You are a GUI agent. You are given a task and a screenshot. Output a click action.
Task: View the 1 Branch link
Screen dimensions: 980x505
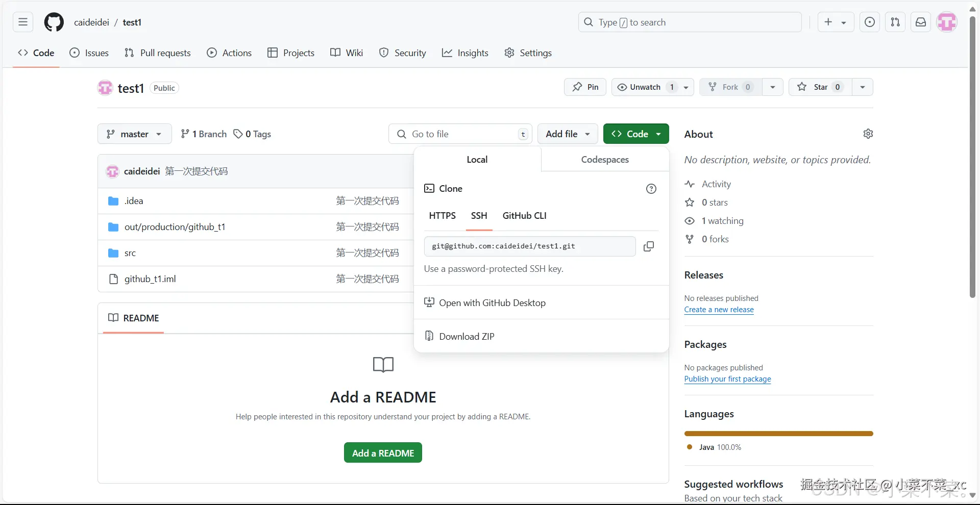204,134
